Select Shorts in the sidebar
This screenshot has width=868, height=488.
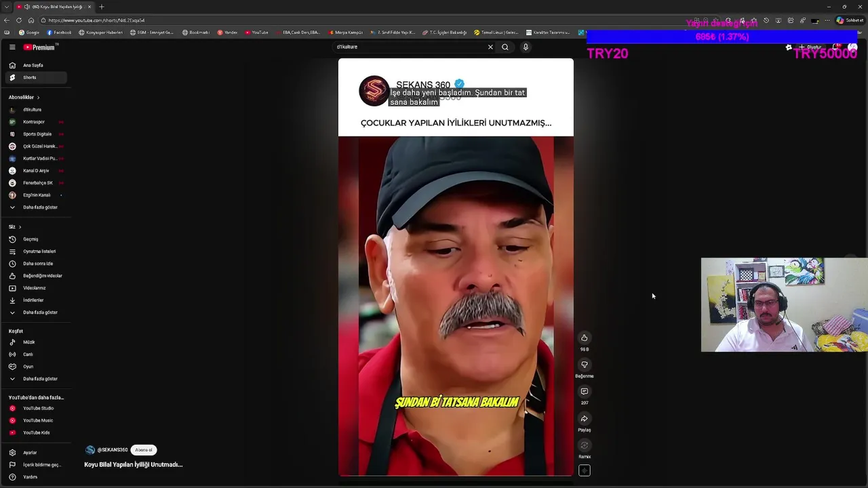(35, 77)
